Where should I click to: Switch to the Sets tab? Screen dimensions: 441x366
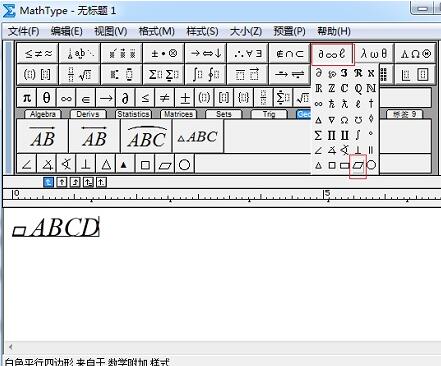click(x=223, y=114)
